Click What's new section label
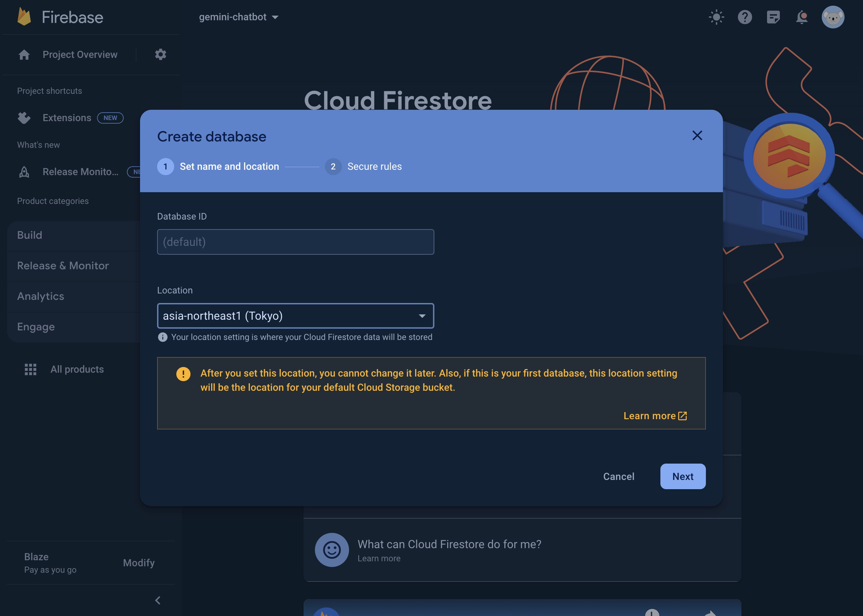863x616 pixels. tap(38, 145)
